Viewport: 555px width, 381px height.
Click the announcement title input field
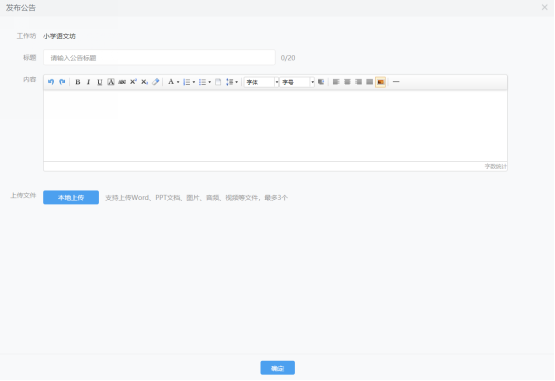pyautogui.click(x=159, y=57)
